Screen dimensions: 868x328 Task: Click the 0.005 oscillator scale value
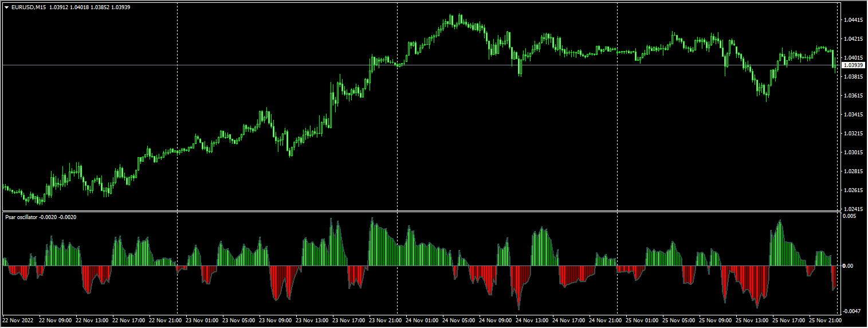tap(849, 216)
